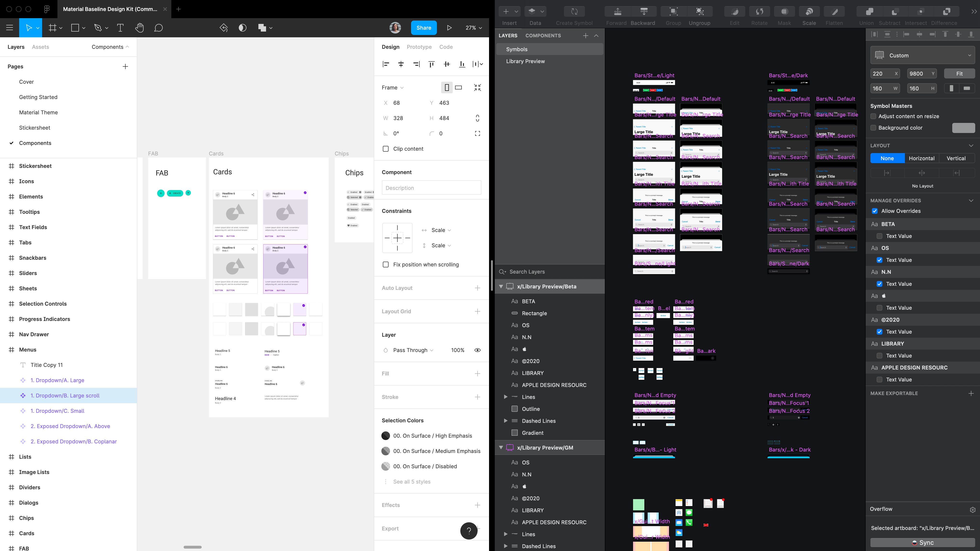Enable Clip content checkbox in Figma

(x=386, y=149)
